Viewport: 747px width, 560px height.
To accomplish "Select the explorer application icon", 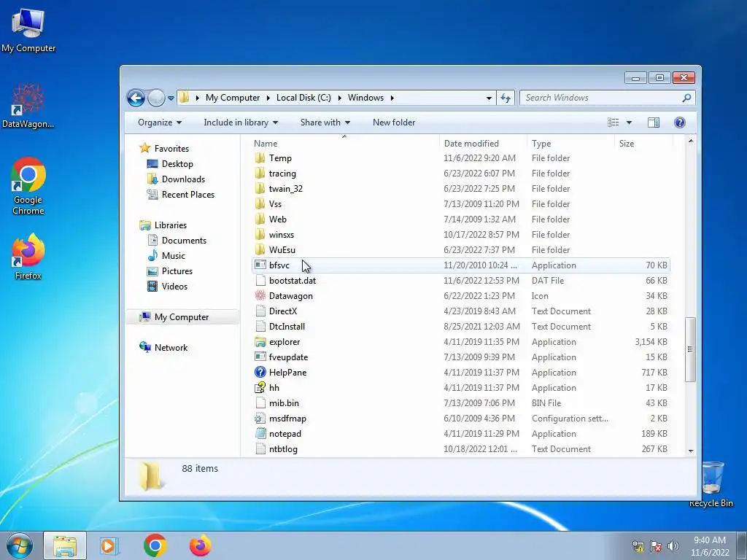I will (x=260, y=342).
